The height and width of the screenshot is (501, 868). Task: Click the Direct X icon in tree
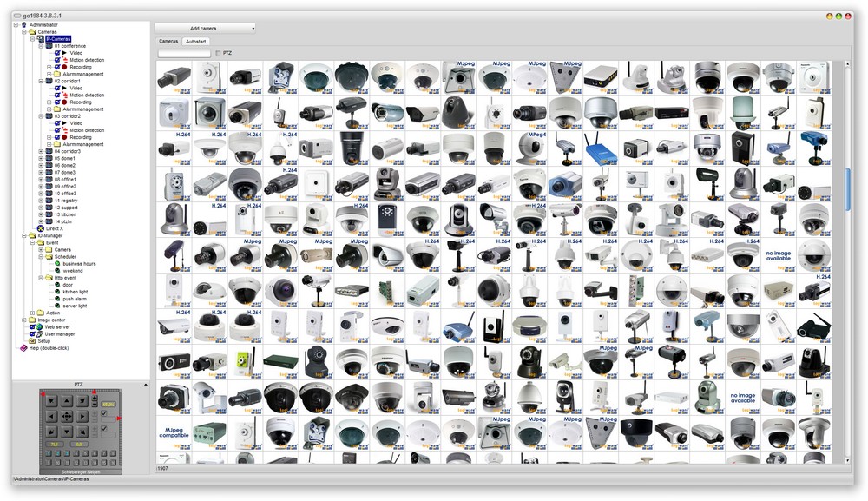click(41, 228)
